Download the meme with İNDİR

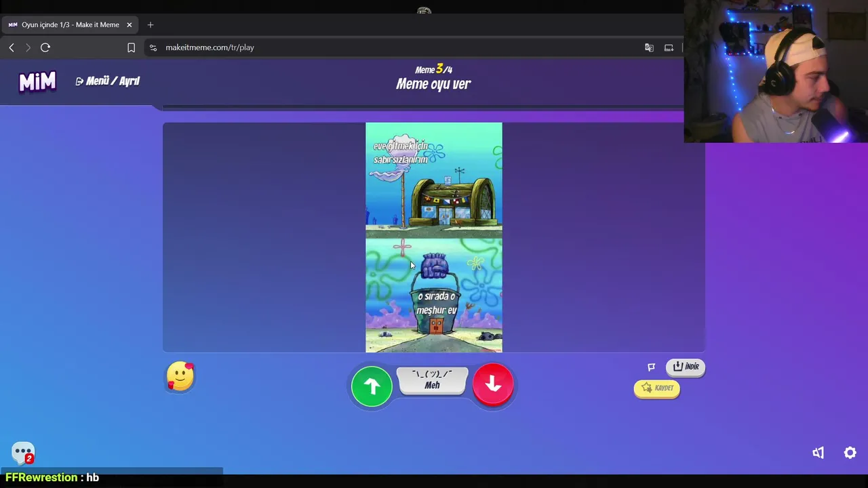[686, 367]
